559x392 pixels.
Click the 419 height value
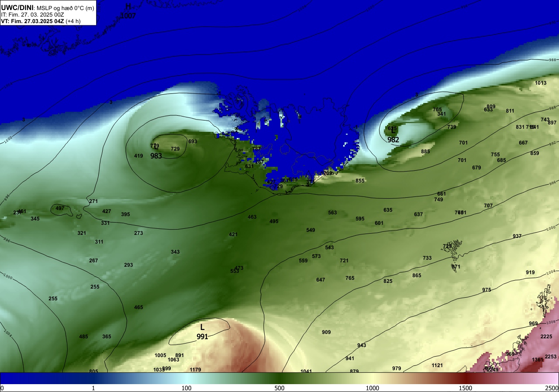[x=138, y=156]
